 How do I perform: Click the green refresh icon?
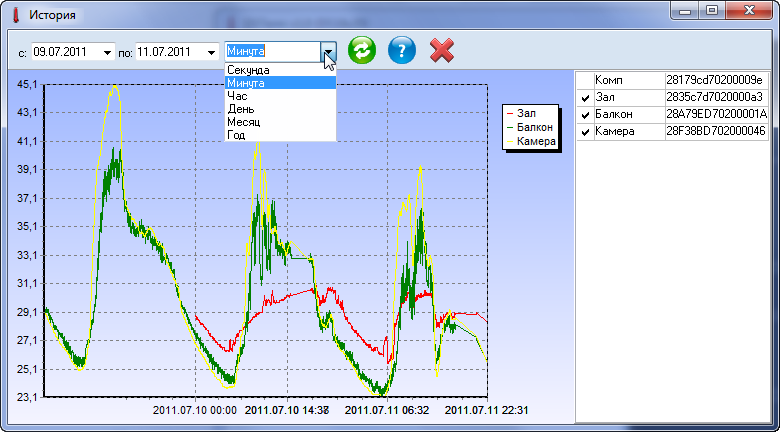pos(362,51)
